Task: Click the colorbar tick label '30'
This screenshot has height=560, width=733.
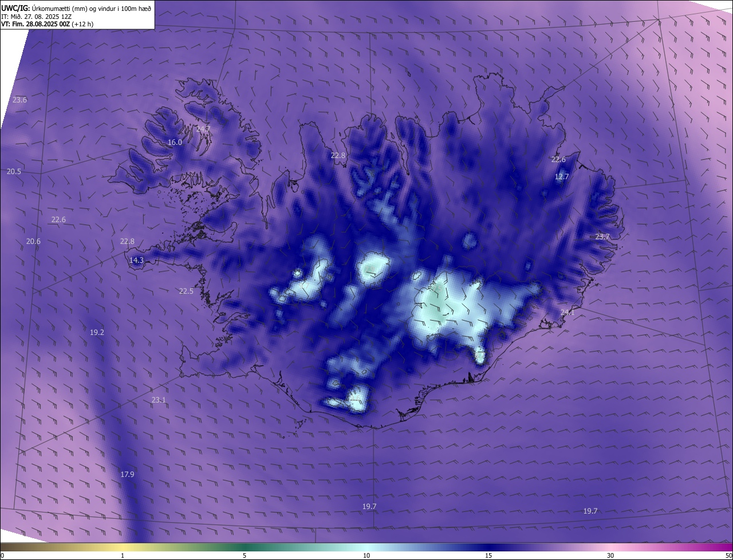Action: (x=610, y=555)
